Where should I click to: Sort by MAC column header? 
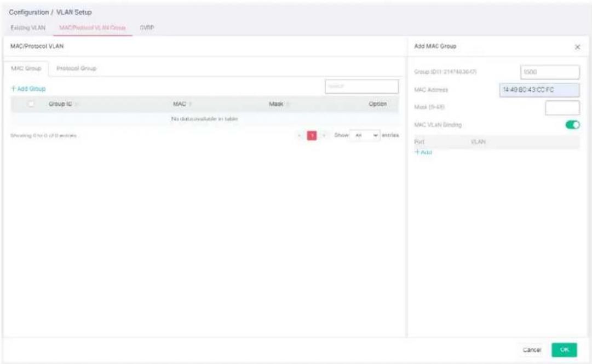[182, 104]
